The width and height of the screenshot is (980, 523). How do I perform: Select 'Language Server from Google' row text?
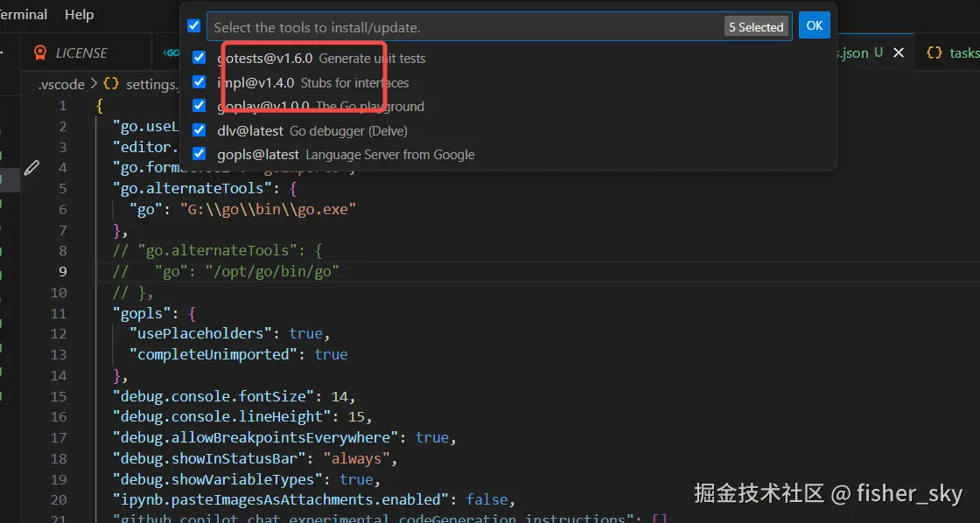pos(390,154)
